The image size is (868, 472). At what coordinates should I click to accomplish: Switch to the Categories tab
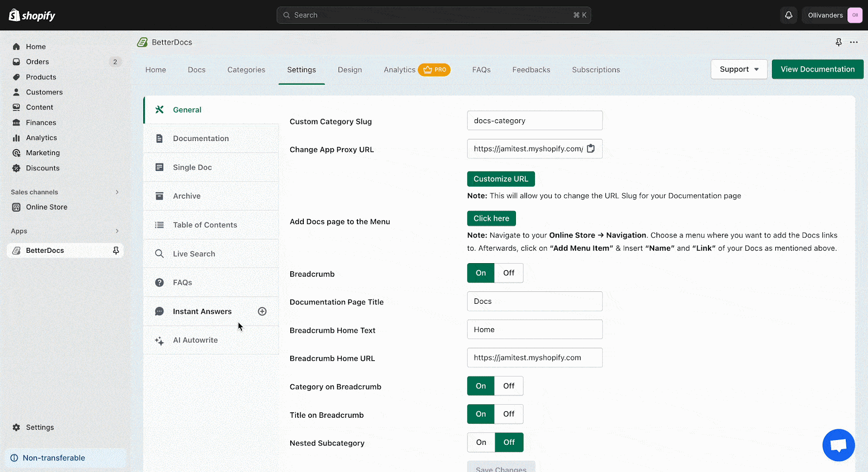coord(246,70)
